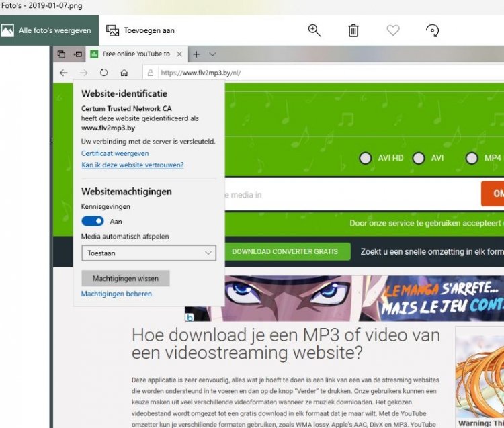Image resolution: width=504 pixels, height=428 pixels.
Task: Click Download Converter Gratis button
Action: pyautogui.click(x=284, y=251)
